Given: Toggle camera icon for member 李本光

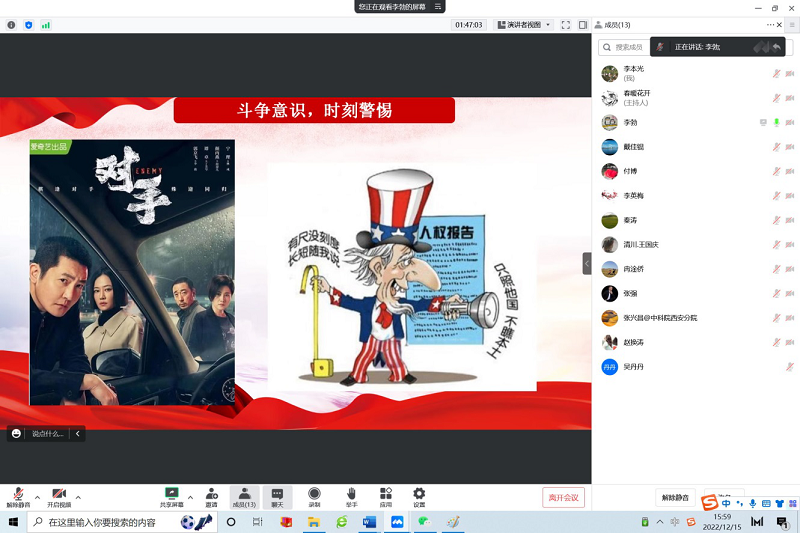Looking at the screenshot, I should 790,73.
